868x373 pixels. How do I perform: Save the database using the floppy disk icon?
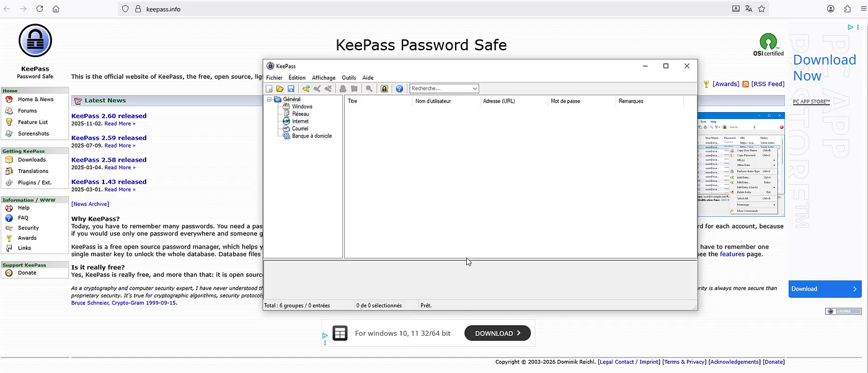point(291,89)
